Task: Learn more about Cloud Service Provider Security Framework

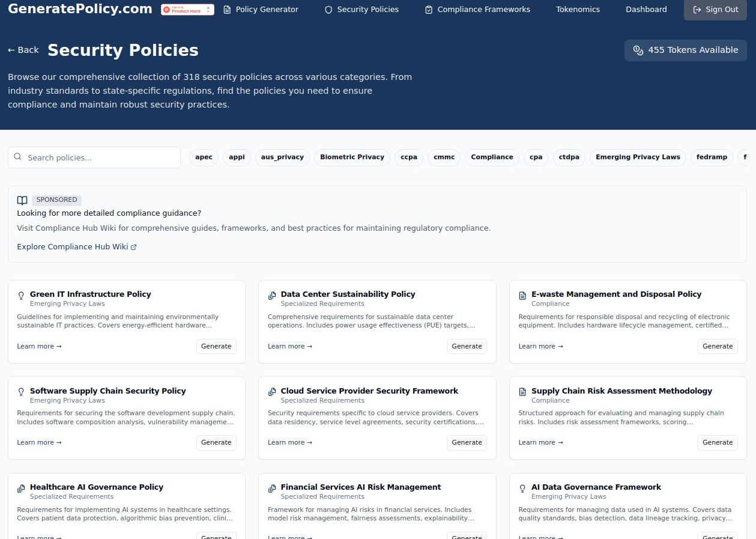Action: 289,443
